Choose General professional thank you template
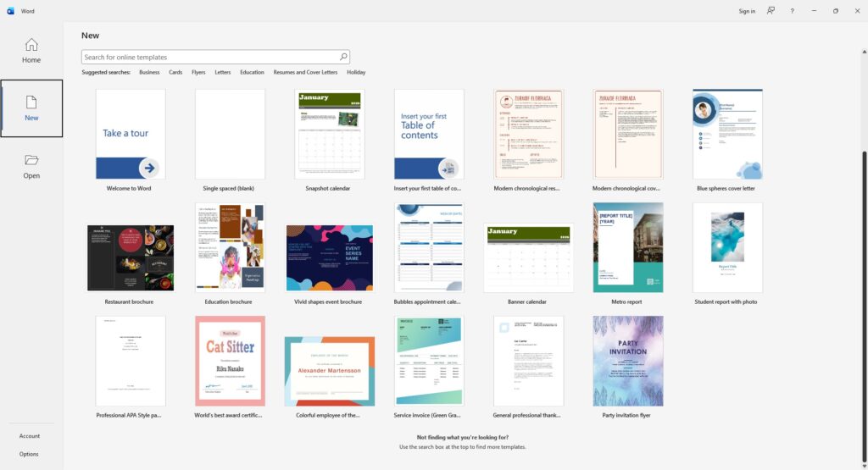 [x=529, y=361]
